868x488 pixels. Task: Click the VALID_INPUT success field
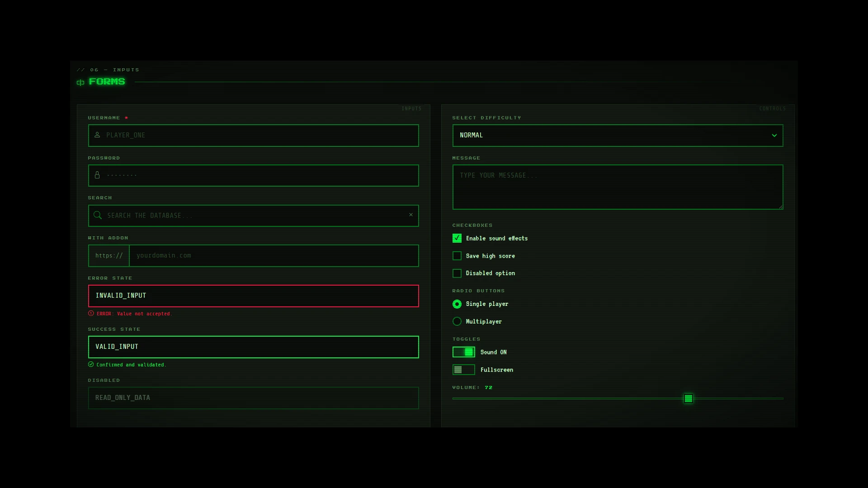[x=253, y=347]
